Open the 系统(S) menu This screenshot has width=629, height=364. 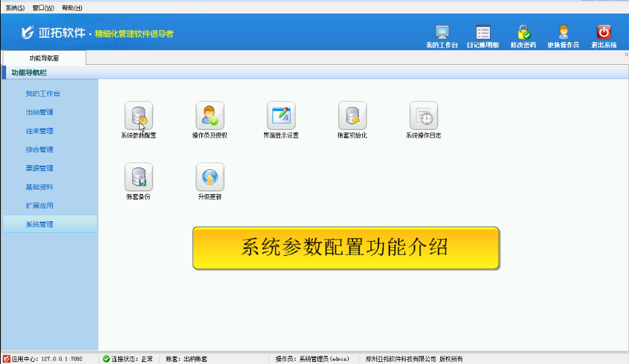tap(15, 7)
